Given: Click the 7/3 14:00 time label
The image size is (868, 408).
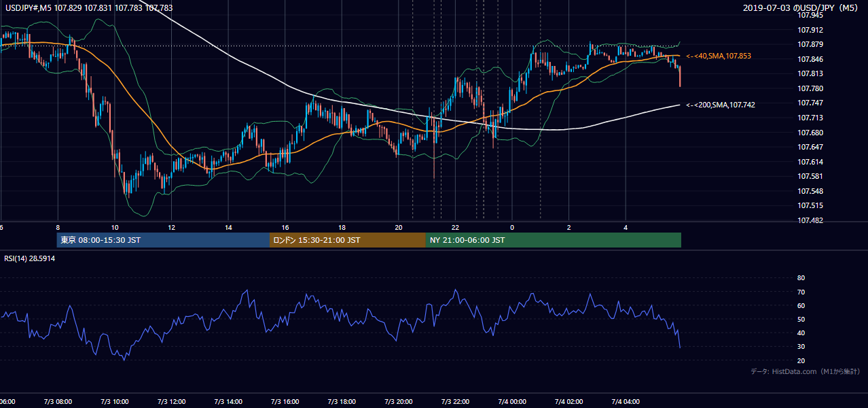Looking at the screenshot, I should click(x=228, y=401).
